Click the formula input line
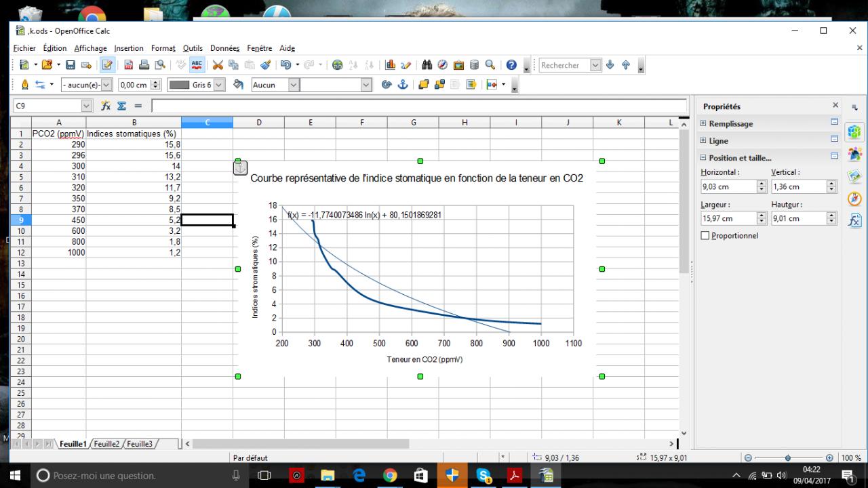 [419, 106]
